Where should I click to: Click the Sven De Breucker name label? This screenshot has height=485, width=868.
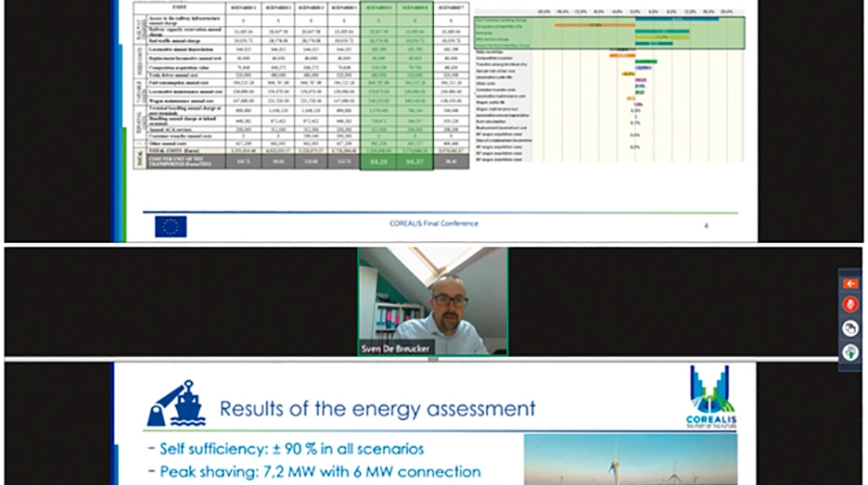point(393,349)
